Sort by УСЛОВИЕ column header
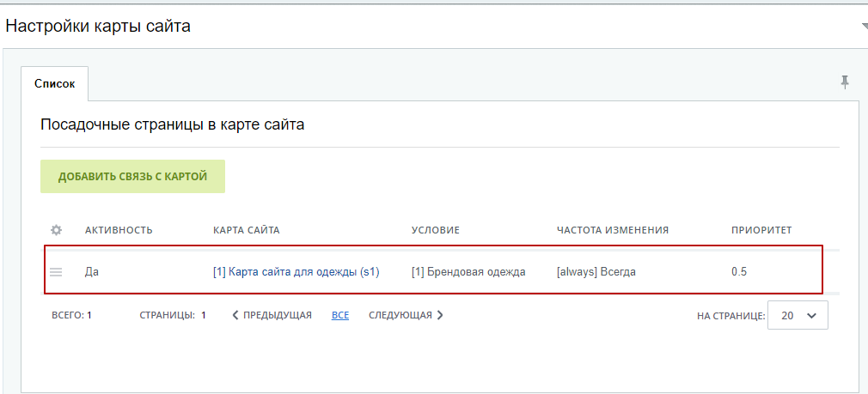 coord(436,230)
